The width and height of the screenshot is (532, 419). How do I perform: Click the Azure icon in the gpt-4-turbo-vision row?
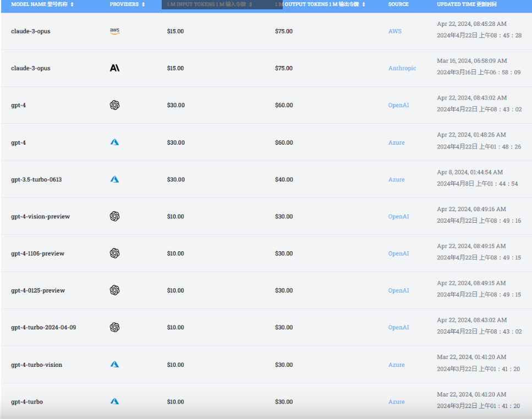tap(114, 365)
